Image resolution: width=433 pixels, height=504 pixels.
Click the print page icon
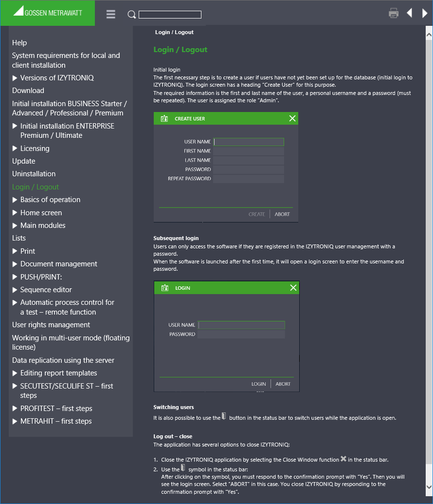(394, 13)
